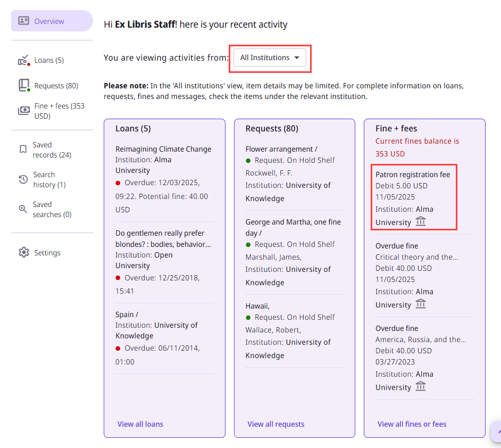Select the Overview menu item

click(52, 21)
